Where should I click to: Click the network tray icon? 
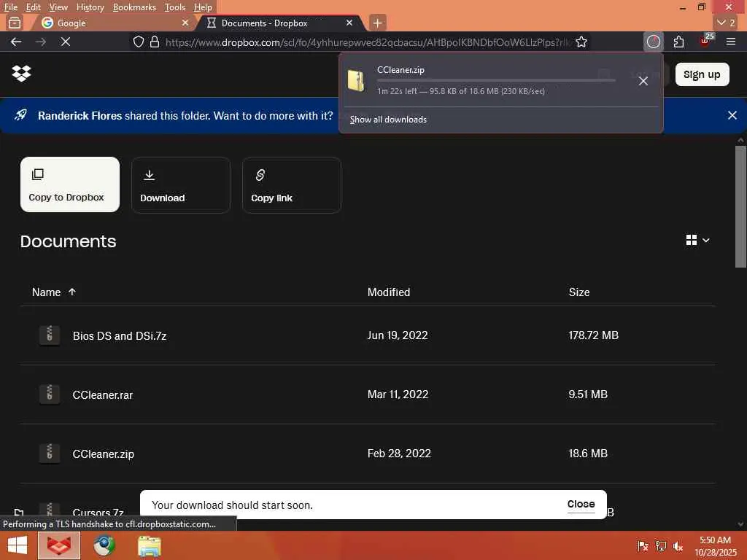click(x=661, y=546)
